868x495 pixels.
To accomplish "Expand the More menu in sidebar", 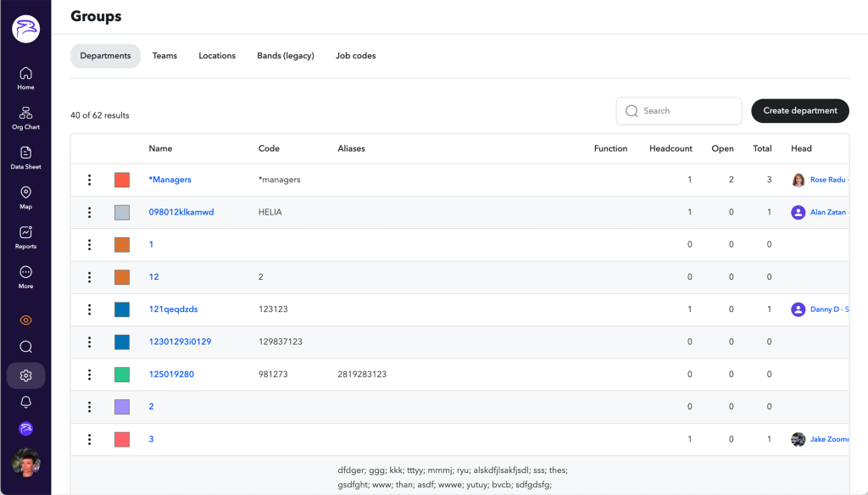I will pos(25,277).
